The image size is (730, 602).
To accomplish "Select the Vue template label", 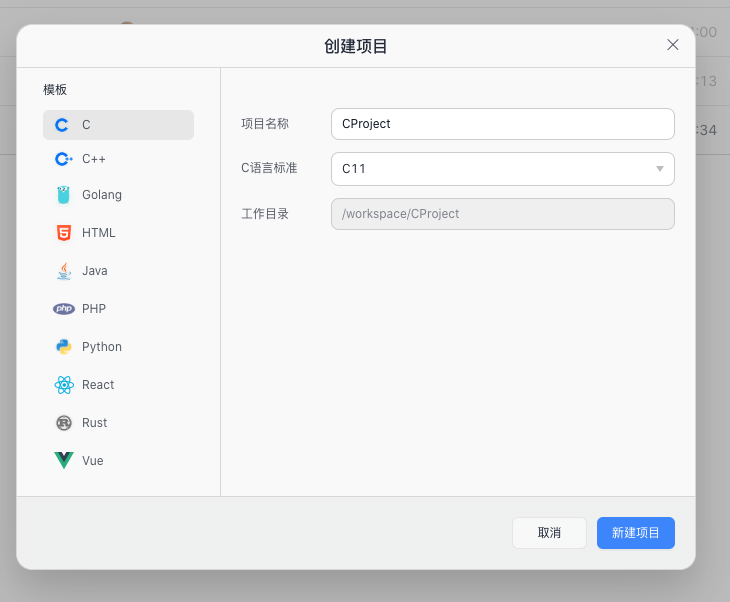I will [93, 461].
